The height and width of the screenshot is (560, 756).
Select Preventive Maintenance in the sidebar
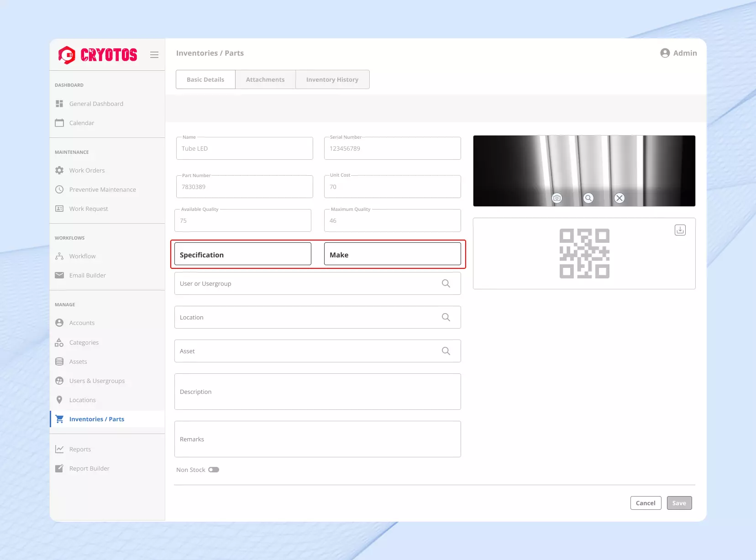tap(102, 189)
